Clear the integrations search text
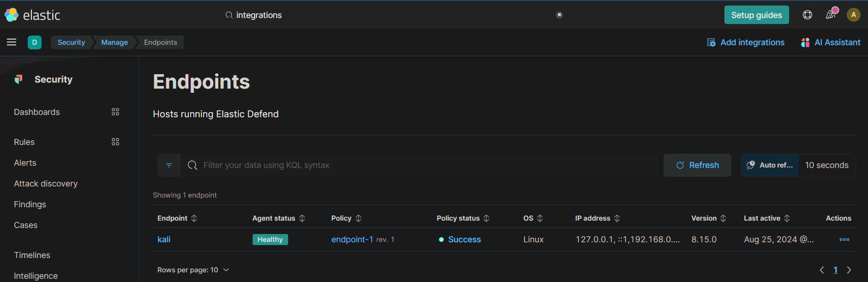 (x=559, y=15)
